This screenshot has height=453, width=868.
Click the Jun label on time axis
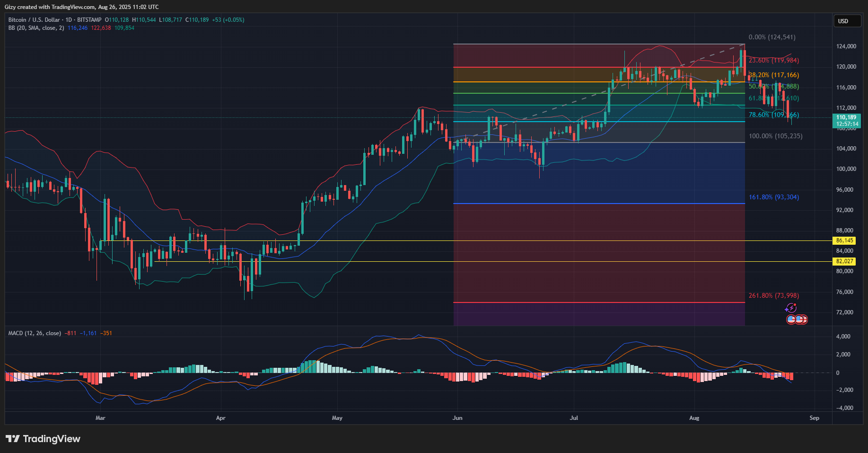coord(457,418)
